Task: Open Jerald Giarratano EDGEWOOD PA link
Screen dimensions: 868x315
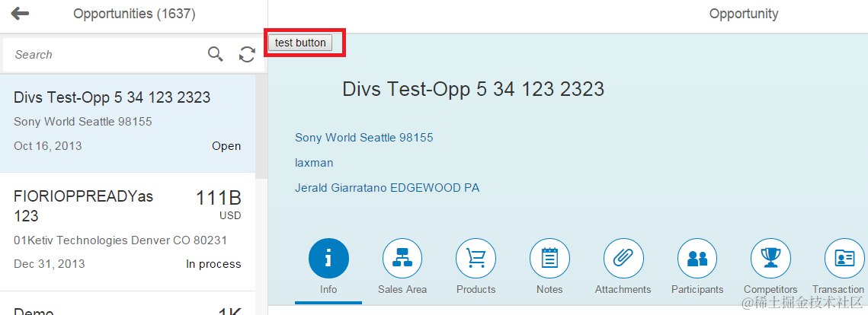Action: [x=387, y=188]
